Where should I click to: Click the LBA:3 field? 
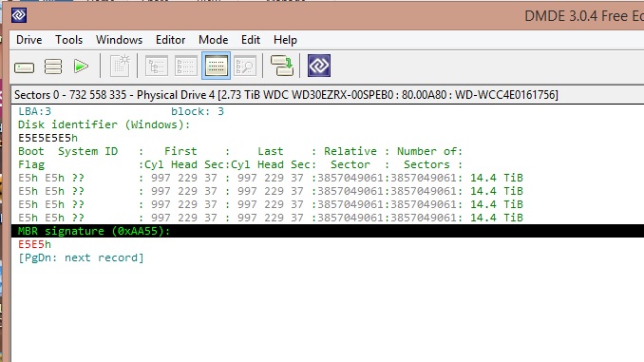point(34,111)
